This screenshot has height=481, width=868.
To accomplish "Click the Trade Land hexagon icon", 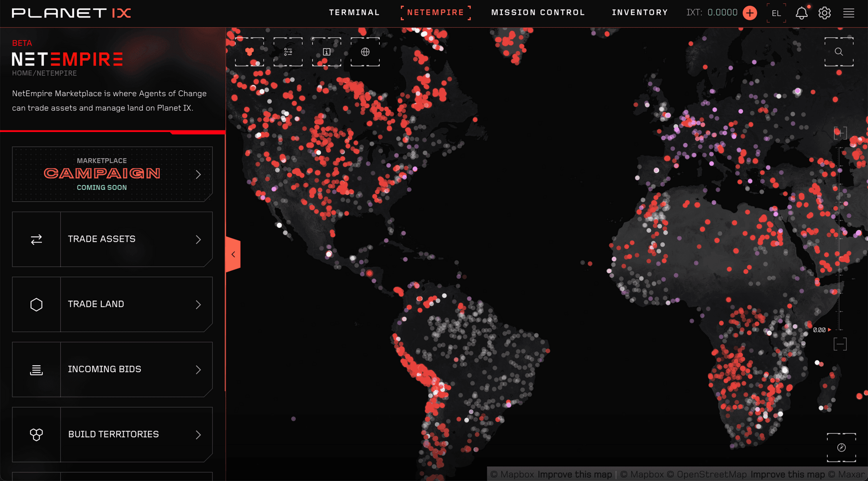I will [x=37, y=304].
